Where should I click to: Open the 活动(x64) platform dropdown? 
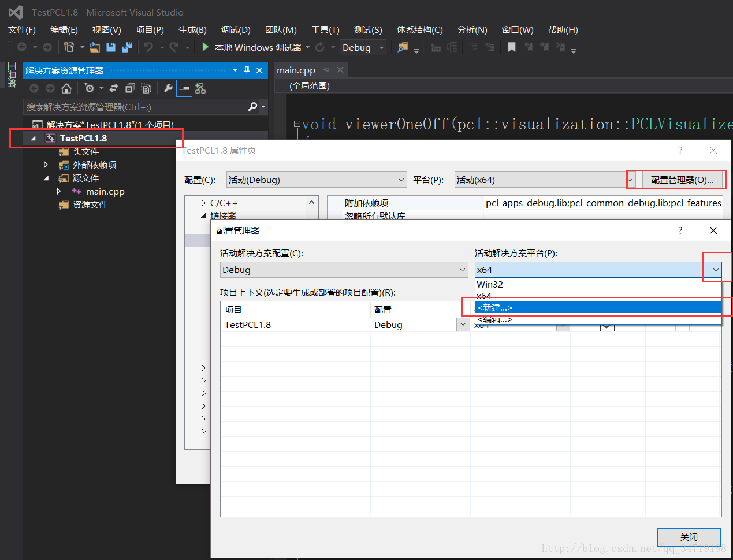[545, 180]
